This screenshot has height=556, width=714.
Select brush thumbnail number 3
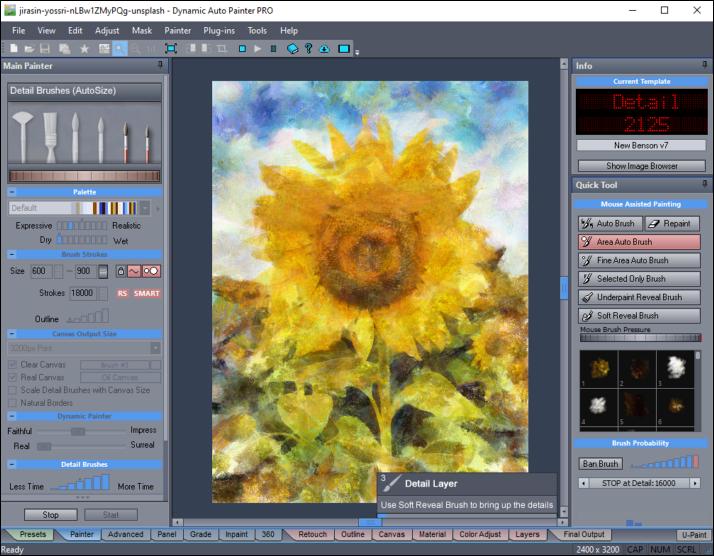675,369
